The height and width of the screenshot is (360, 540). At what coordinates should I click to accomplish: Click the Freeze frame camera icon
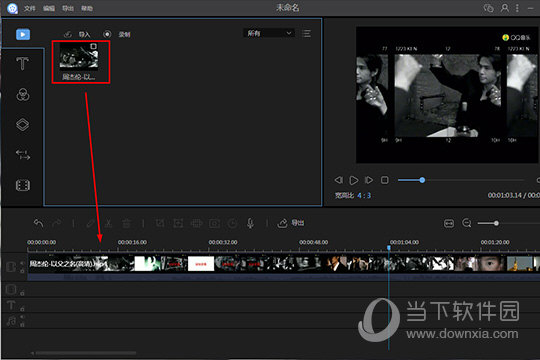pyautogui.click(x=214, y=223)
